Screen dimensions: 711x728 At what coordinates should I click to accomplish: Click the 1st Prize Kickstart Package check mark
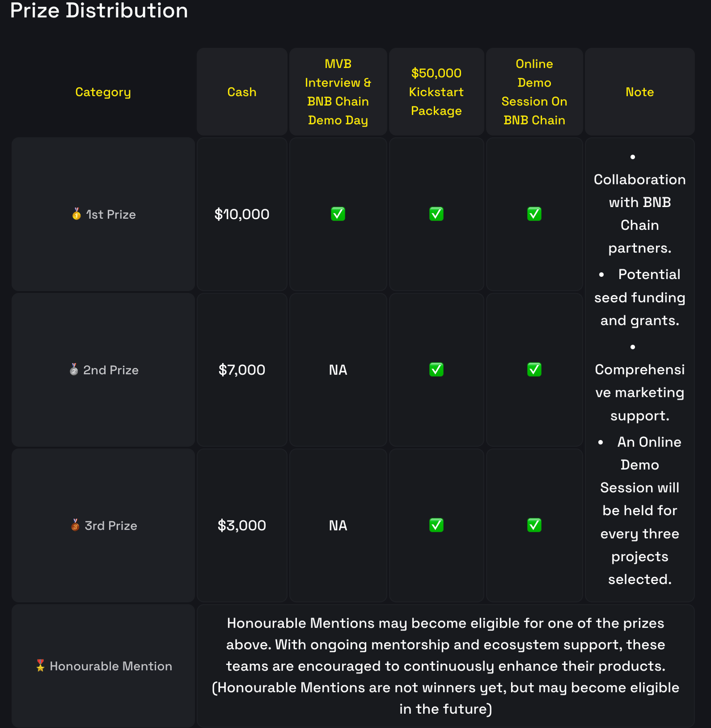coord(436,214)
